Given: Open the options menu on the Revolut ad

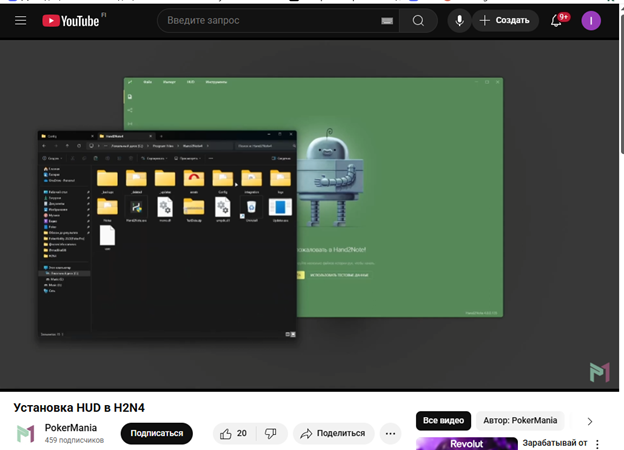Looking at the screenshot, I should click(597, 444).
